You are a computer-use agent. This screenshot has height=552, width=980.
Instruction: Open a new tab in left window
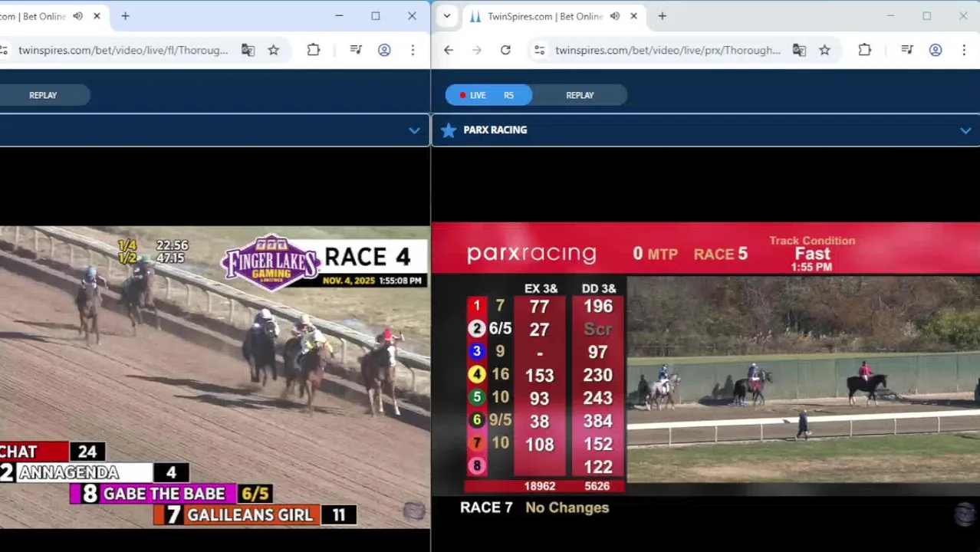(125, 16)
